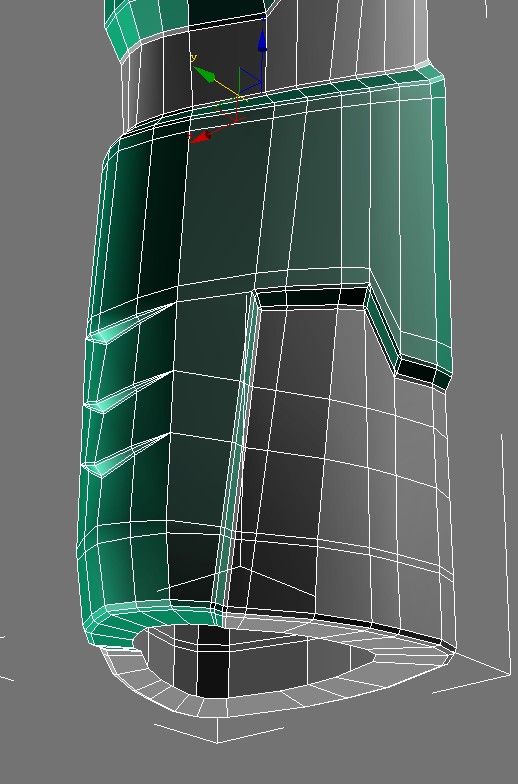Select the green Y-axis gizmo arrow
Image resolution: width=518 pixels, height=784 pixels.
click(x=204, y=74)
